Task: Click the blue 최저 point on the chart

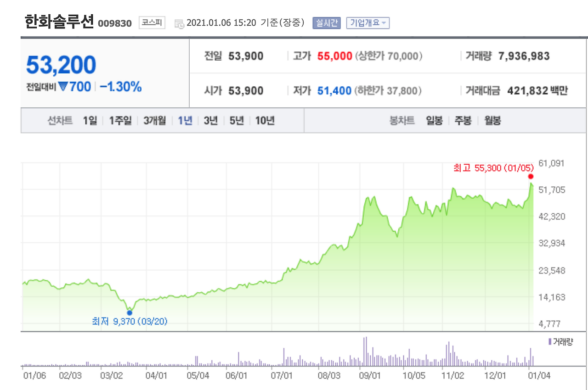Action: coord(130,312)
